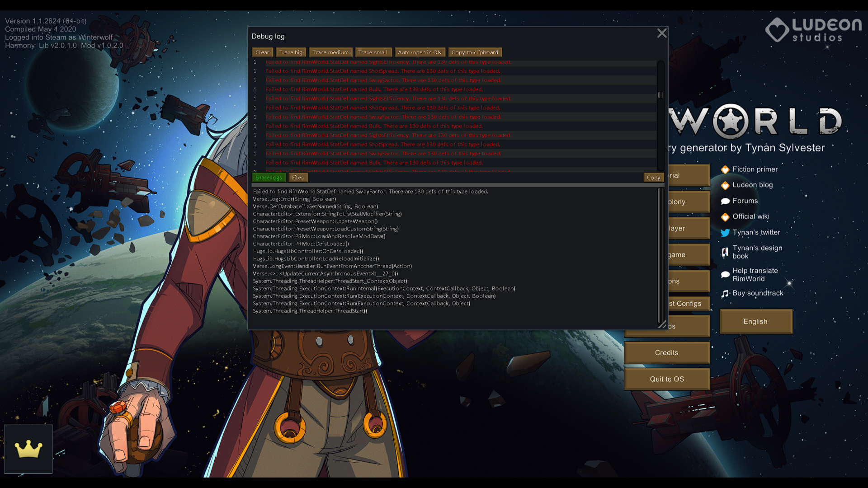The width and height of the screenshot is (868, 488).
Task: Open the Credits menu button
Action: 667,353
